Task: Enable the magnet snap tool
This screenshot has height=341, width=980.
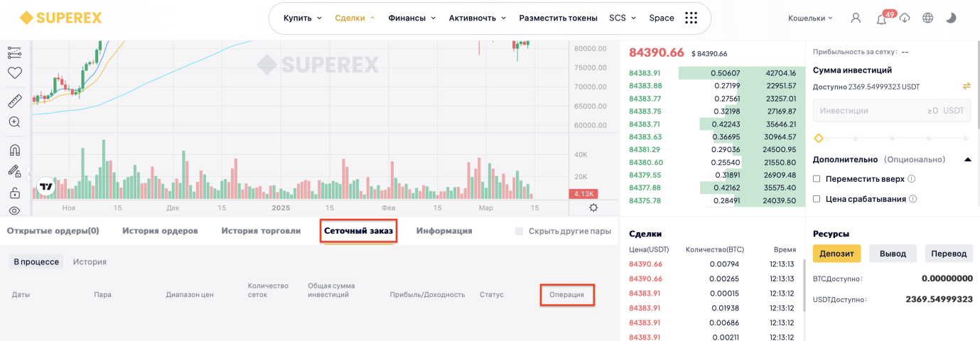Action: tap(14, 150)
